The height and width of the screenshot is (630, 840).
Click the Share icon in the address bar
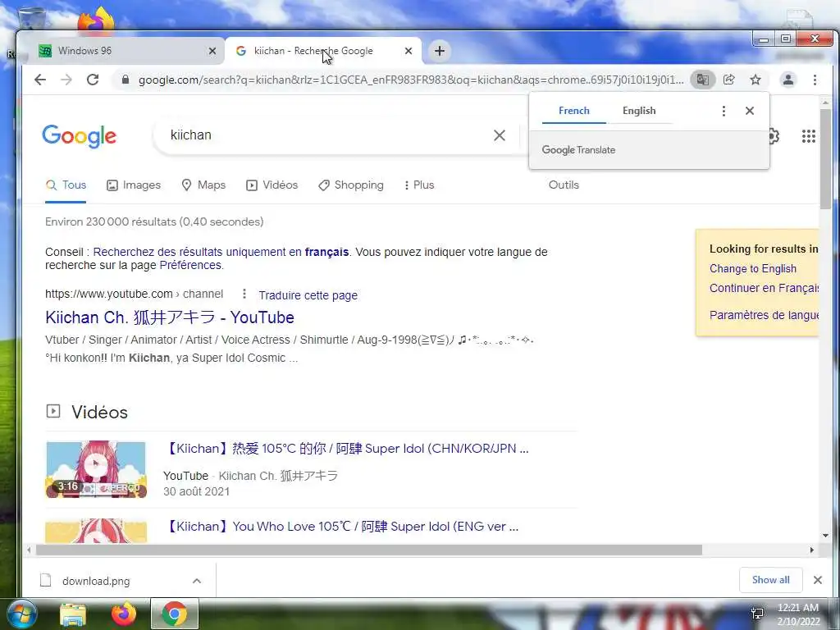[x=728, y=80]
